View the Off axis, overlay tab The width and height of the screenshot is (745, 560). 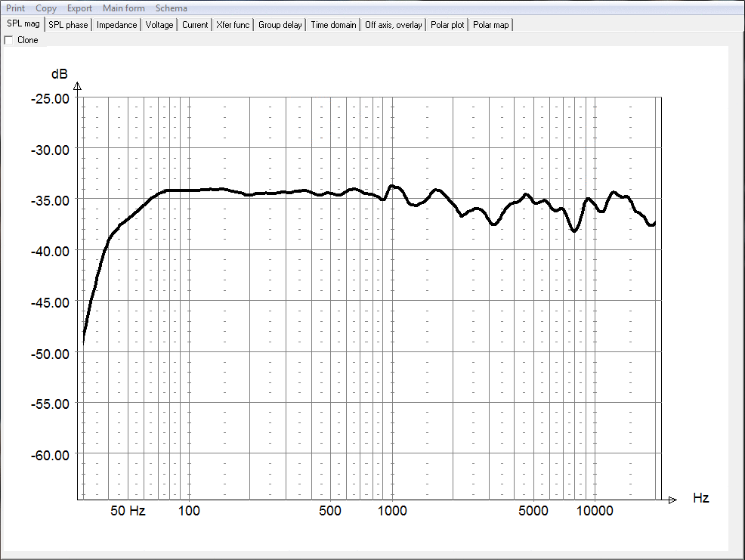click(x=394, y=25)
